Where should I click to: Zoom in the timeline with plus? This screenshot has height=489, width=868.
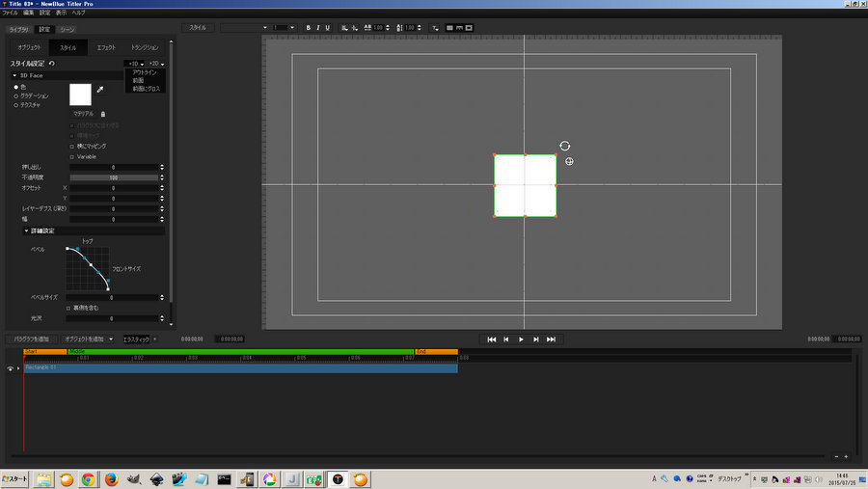click(846, 456)
